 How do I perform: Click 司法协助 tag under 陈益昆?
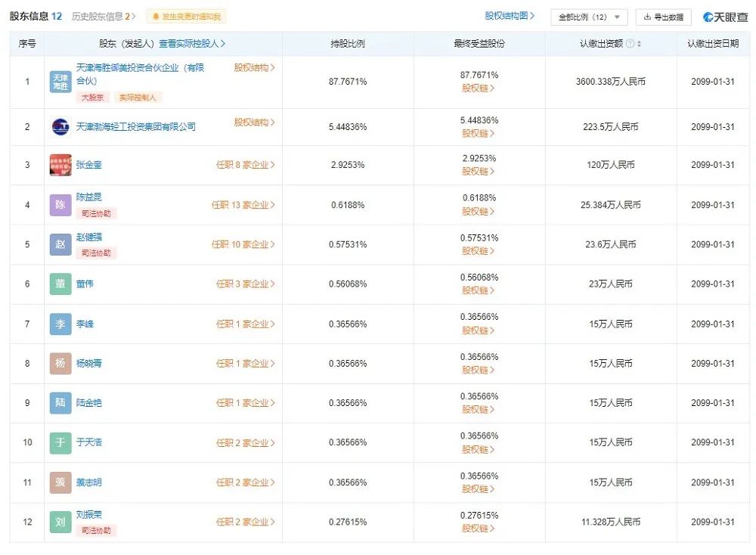tap(96, 214)
